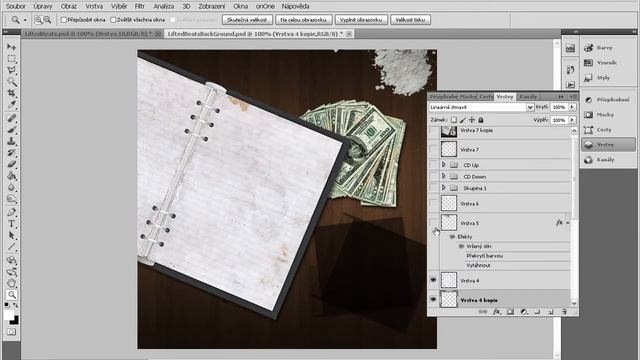Toggle lock transparent pixels
This screenshot has height=360, width=640.
pyautogui.click(x=453, y=120)
